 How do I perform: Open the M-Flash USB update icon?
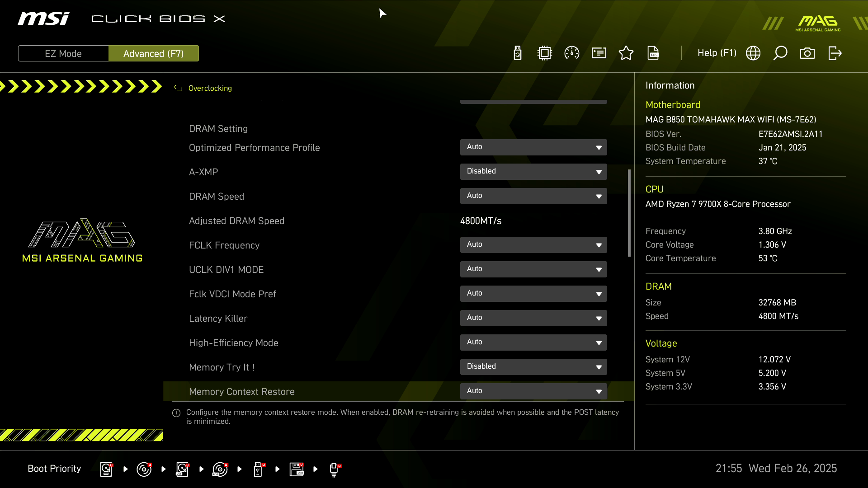(518, 53)
